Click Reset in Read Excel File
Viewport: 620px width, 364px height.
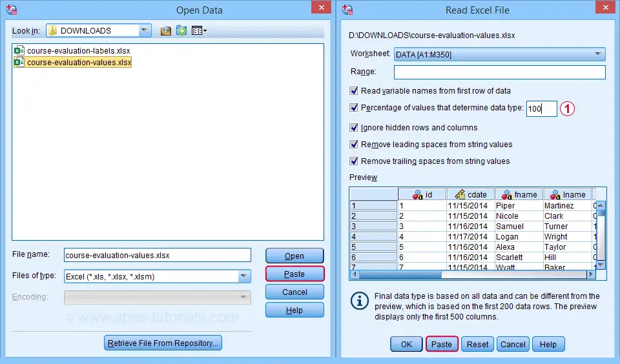click(x=477, y=344)
